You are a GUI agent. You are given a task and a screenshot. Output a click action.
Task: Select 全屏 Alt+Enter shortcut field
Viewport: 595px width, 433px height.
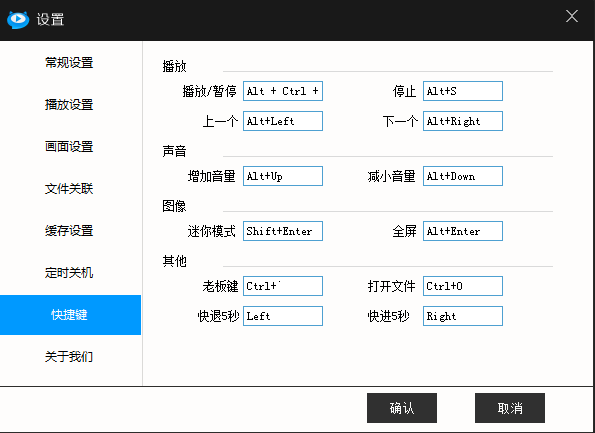point(463,231)
